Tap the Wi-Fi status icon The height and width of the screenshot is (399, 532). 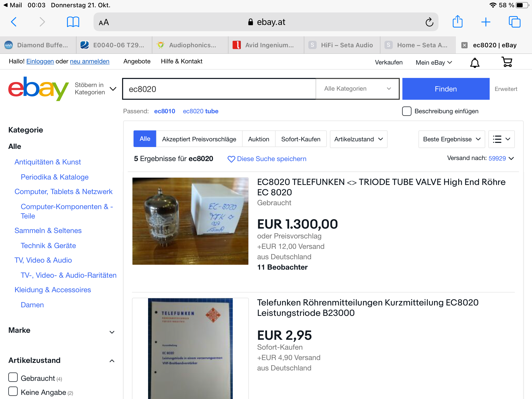pos(493,5)
